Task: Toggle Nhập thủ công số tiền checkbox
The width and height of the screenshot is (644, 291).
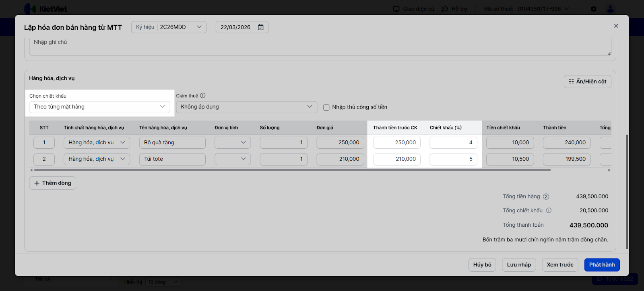Action: [x=326, y=107]
